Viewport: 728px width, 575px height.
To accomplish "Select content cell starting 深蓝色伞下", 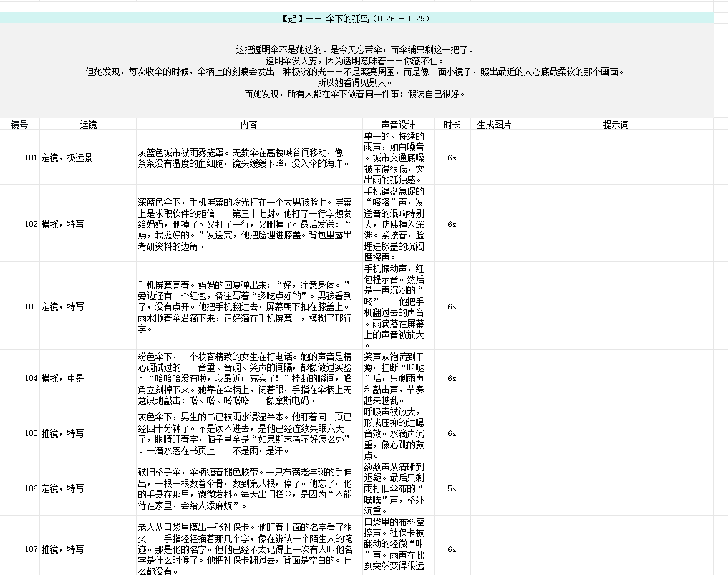I will tap(249, 224).
